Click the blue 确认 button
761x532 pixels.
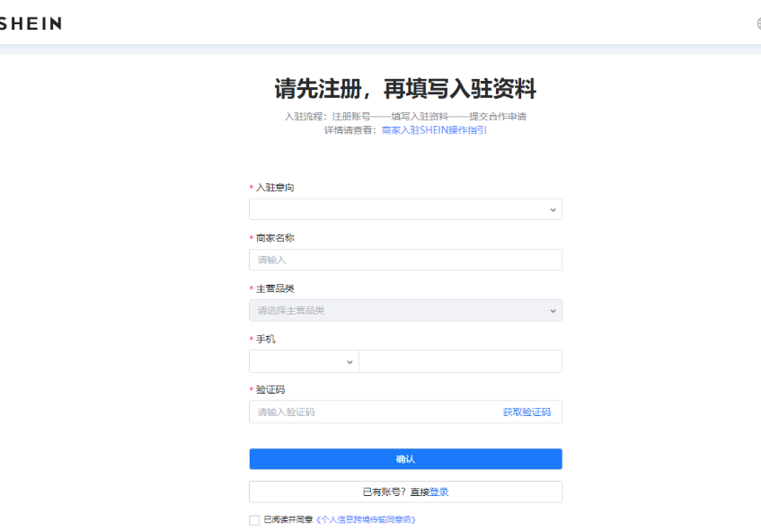click(x=406, y=459)
